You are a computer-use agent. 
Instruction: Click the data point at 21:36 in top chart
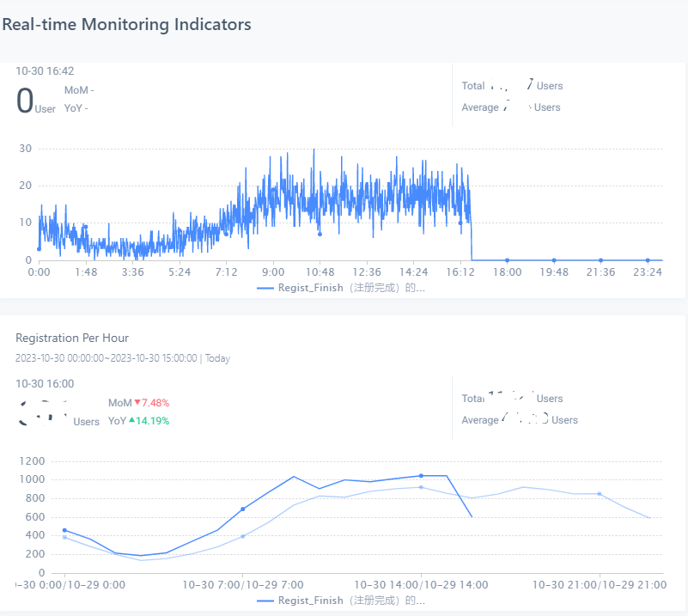[600, 259]
